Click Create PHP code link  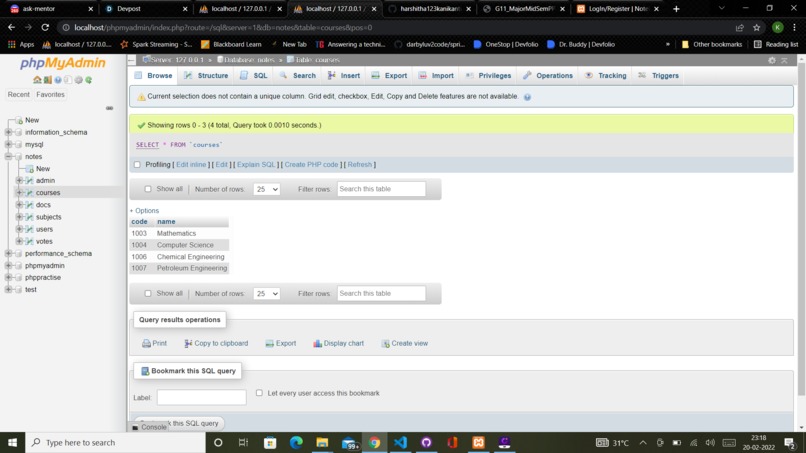(x=311, y=165)
